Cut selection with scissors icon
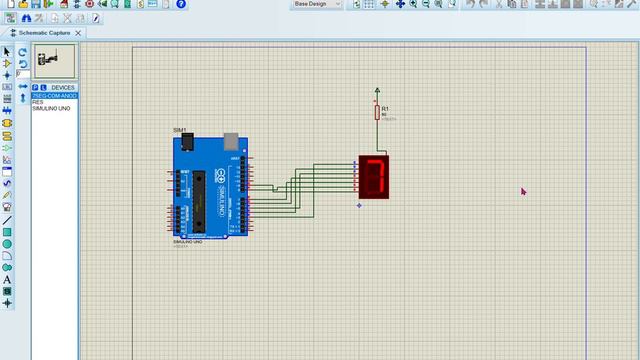640x360 pixels. coord(499,4)
